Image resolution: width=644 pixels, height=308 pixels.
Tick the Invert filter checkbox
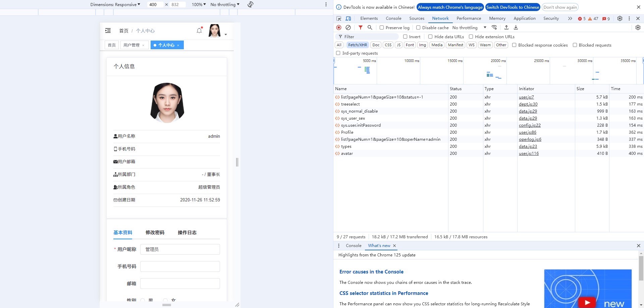[405, 37]
